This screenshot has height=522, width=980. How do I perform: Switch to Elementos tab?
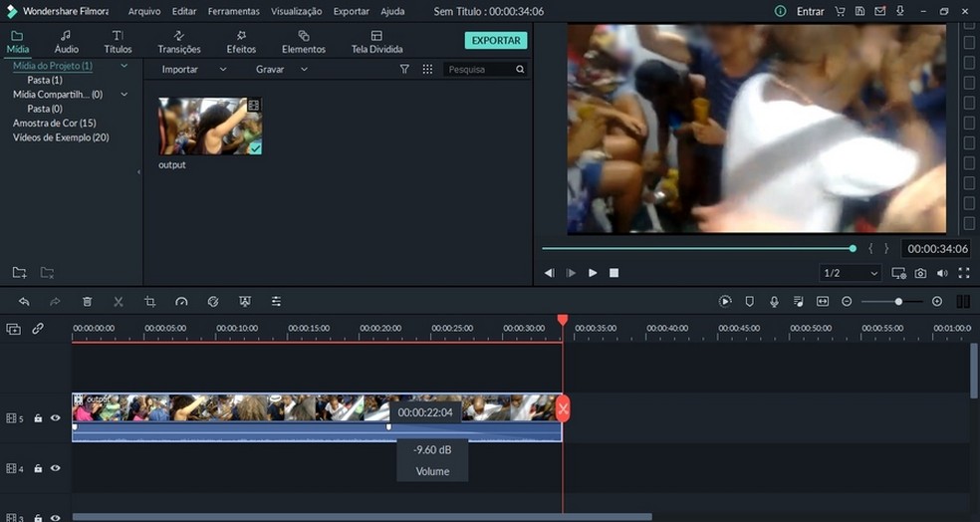304,42
